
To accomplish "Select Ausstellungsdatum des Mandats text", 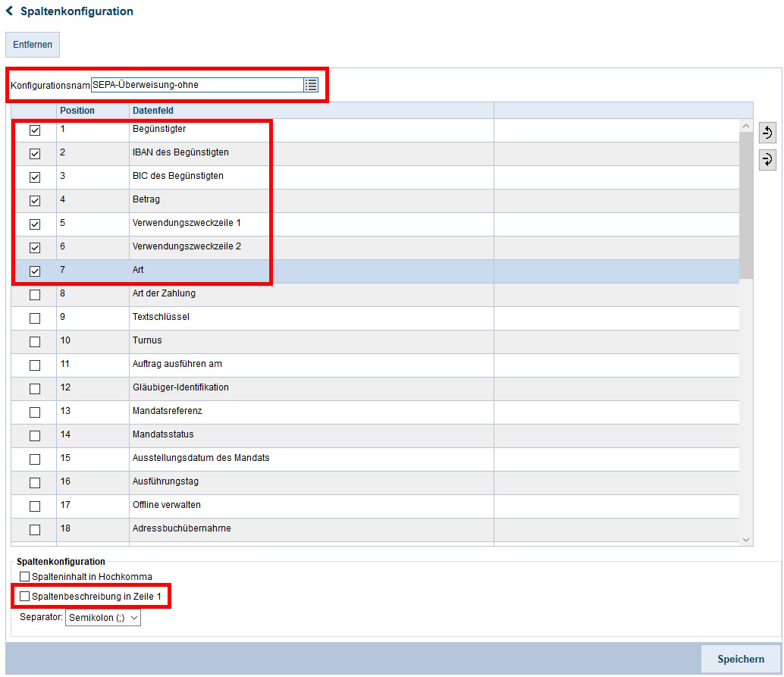I will click(x=201, y=457).
